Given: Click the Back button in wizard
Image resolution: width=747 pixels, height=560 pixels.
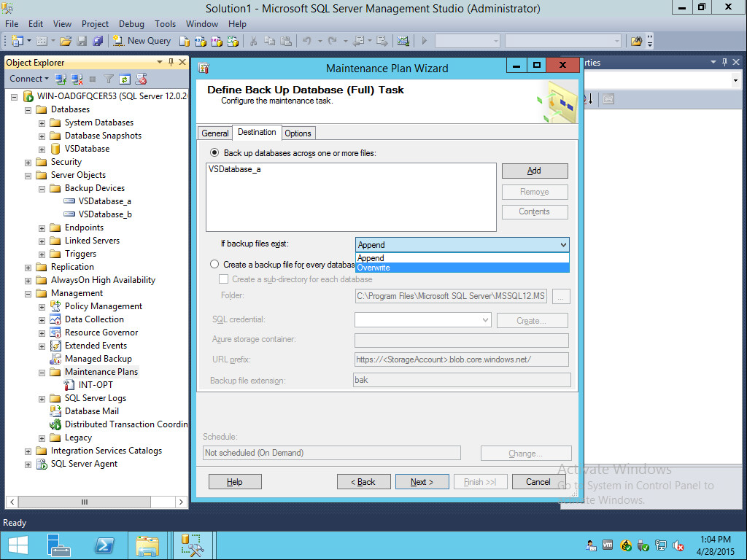Looking at the screenshot, I should pos(363,482).
